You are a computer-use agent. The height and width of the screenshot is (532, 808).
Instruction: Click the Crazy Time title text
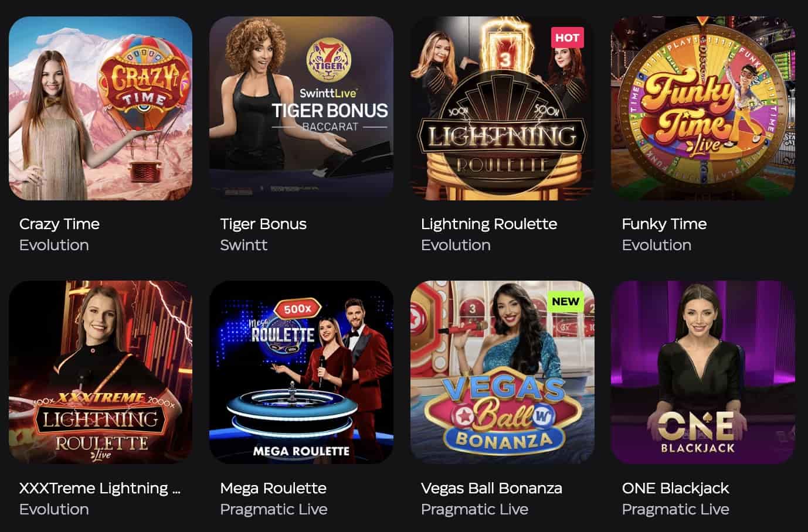click(x=59, y=224)
